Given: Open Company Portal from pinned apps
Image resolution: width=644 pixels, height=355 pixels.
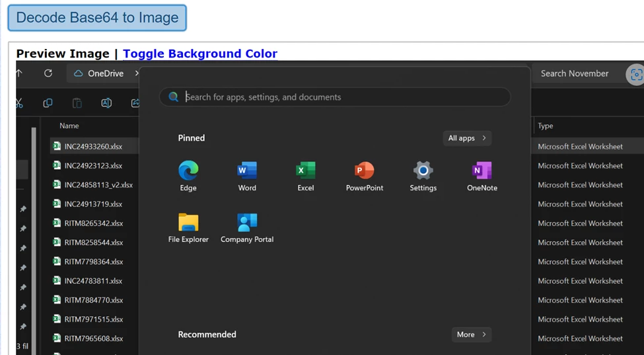Looking at the screenshot, I should 247,227.
